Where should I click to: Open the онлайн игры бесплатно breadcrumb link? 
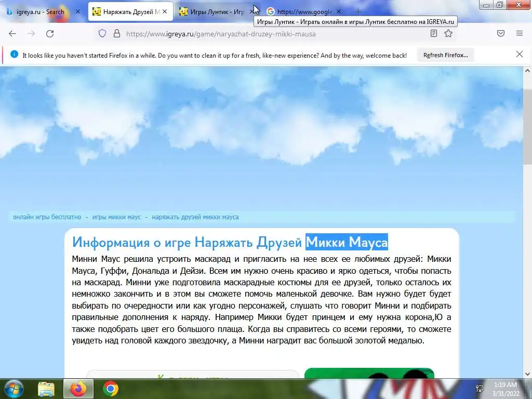pyautogui.click(x=47, y=217)
